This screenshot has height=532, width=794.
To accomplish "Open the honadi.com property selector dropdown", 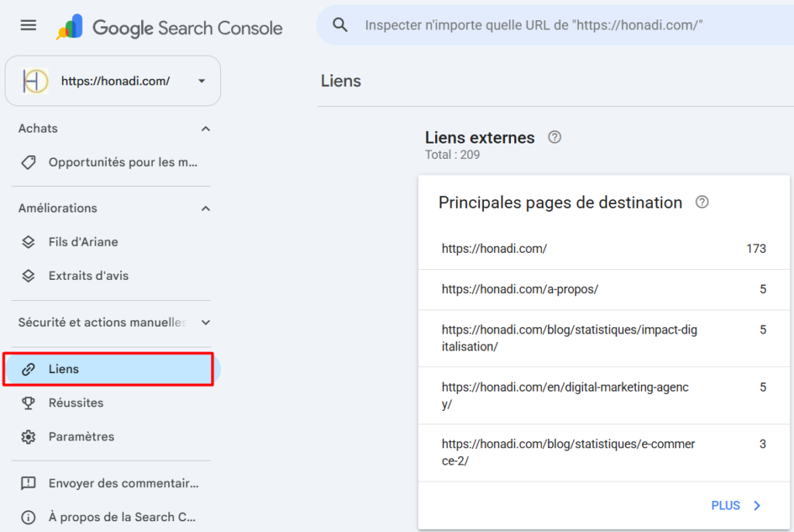I will tap(113, 81).
